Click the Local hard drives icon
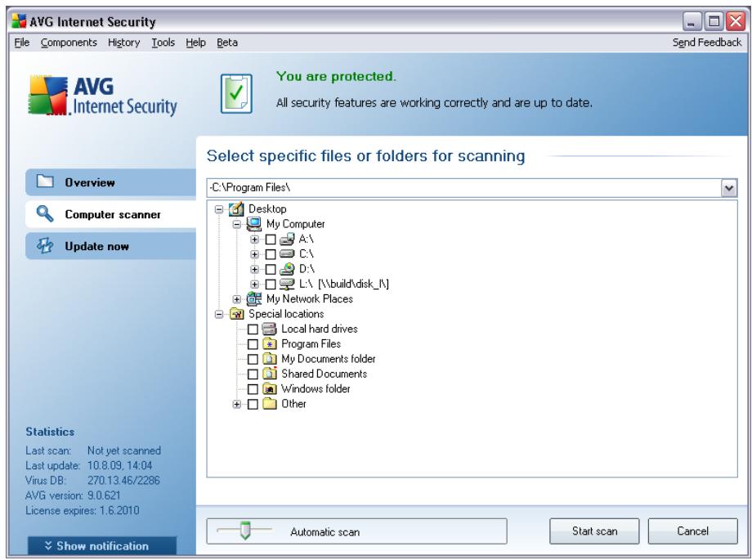Screen dimensions: 752x560 point(270,329)
